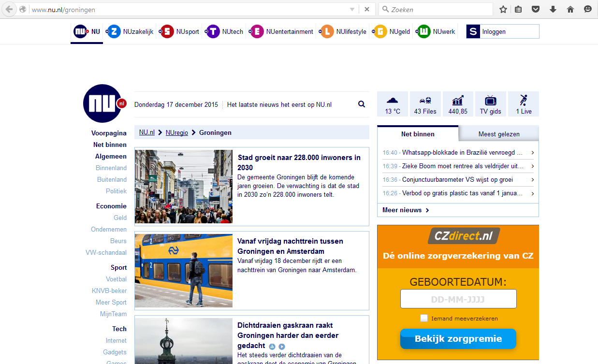Open the NUtech section

[x=223, y=31]
